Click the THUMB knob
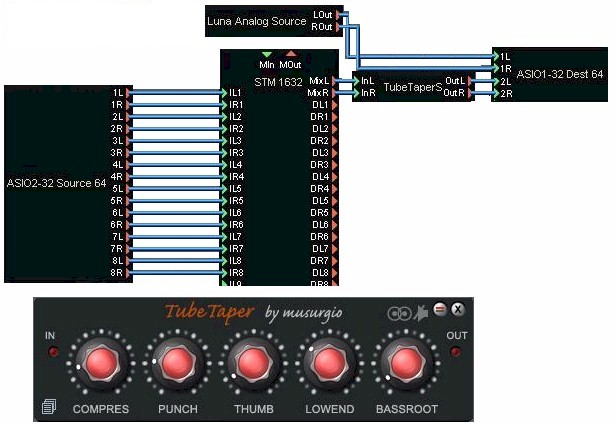This screenshot has width=616, height=426. pyautogui.click(x=253, y=363)
